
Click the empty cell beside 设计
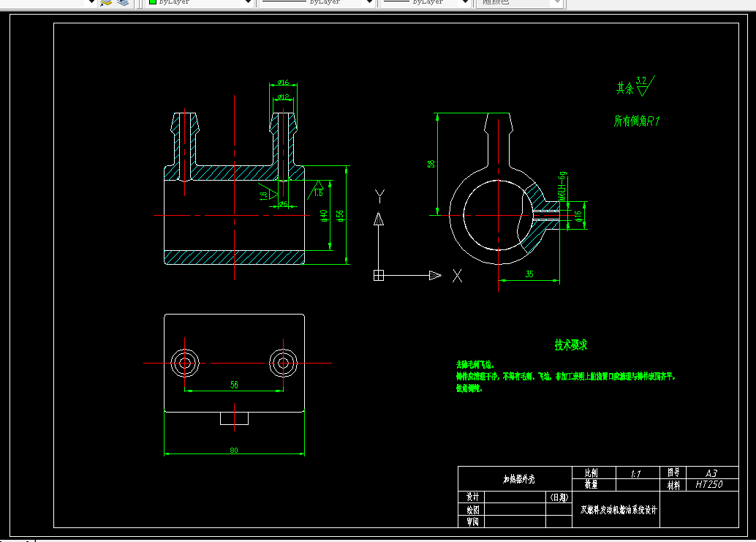point(515,497)
